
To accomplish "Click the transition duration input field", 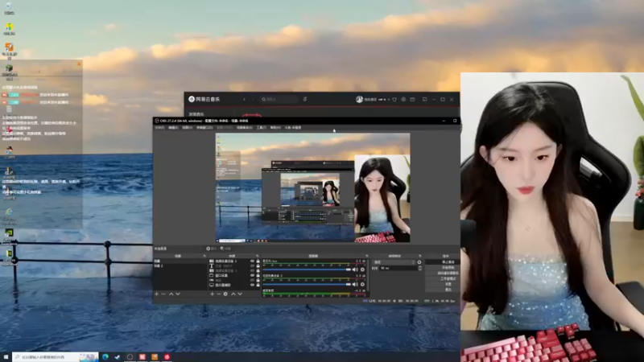I will point(398,268).
